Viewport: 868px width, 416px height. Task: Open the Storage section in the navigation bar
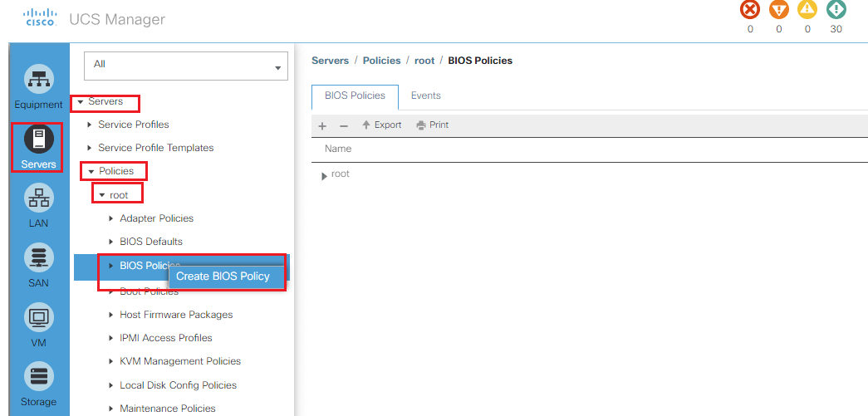click(x=38, y=385)
